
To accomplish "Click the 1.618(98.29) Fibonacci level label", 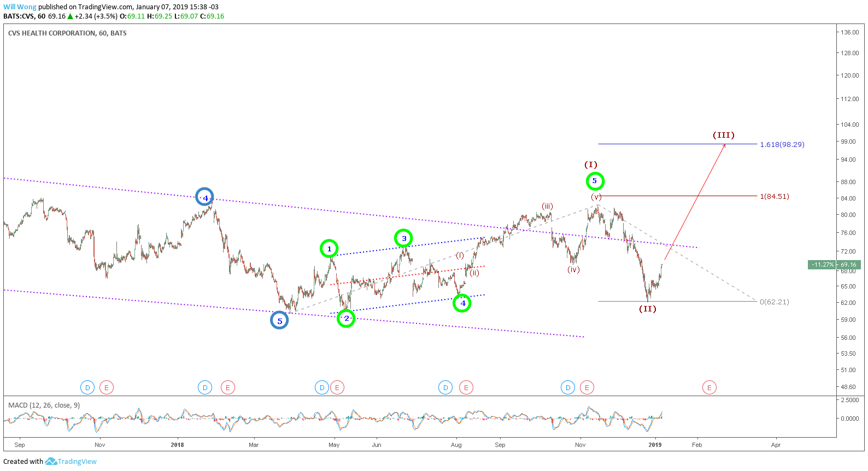I will [x=782, y=144].
